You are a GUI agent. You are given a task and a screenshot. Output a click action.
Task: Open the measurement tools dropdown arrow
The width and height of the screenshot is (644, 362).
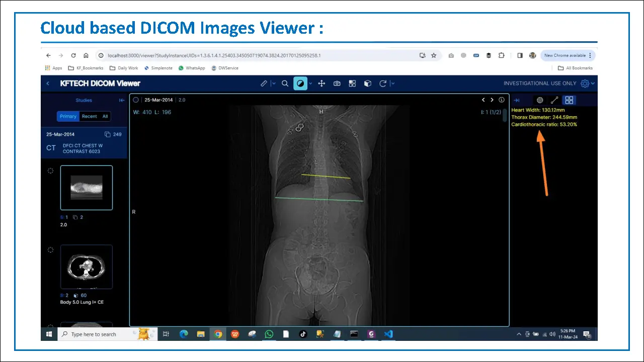point(274,83)
